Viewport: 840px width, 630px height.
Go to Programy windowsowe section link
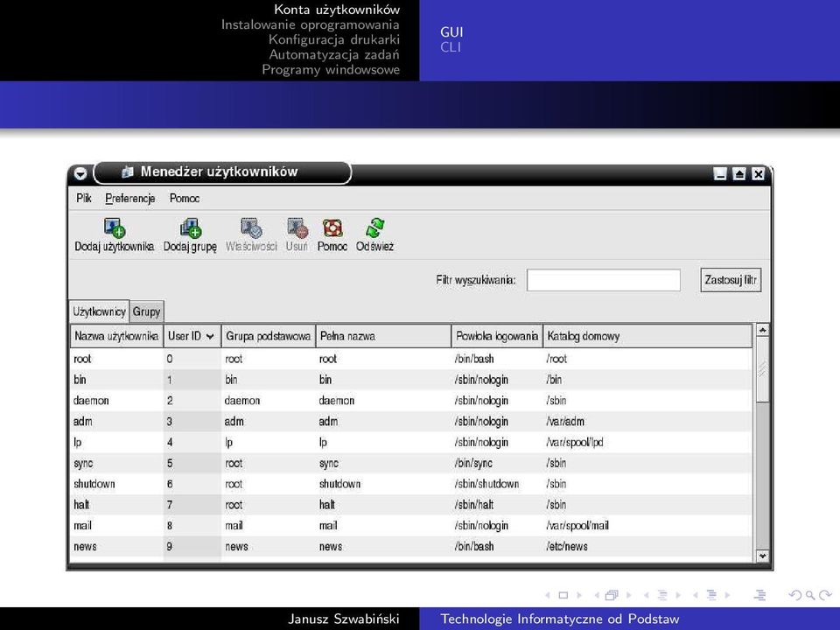[331, 70]
